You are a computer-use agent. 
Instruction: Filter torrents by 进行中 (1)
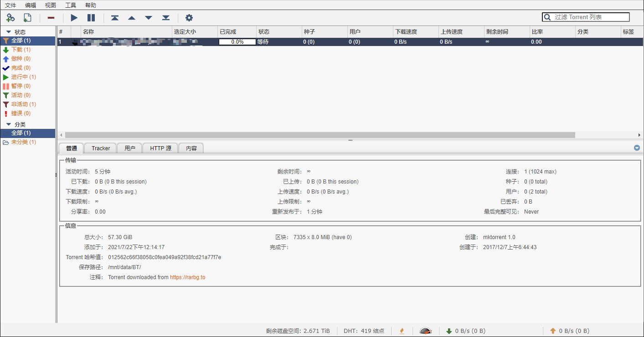pyautogui.click(x=28, y=77)
